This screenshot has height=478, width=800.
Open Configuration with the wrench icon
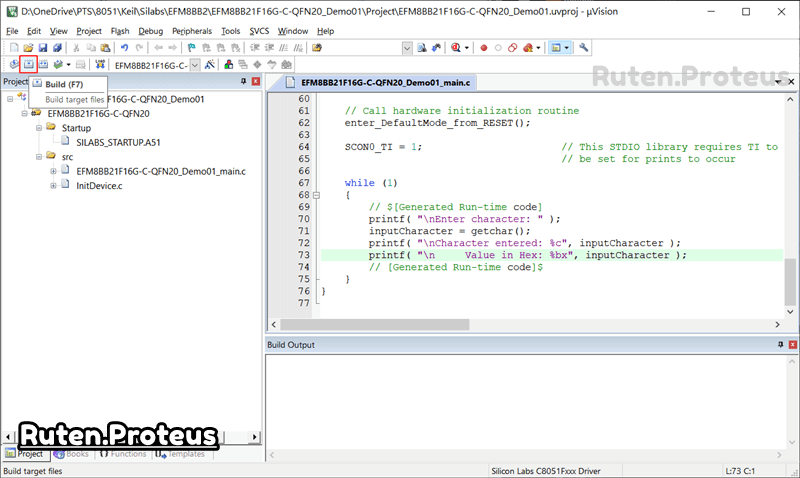(x=584, y=47)
